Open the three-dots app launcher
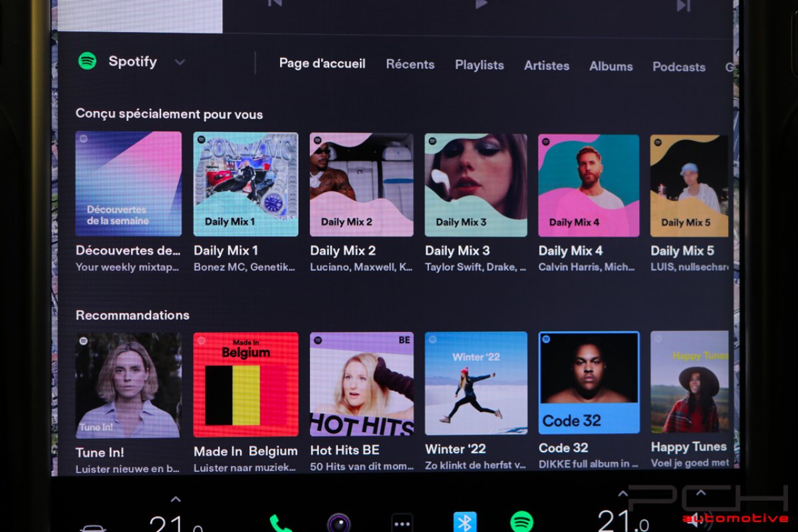Viewport: 798px width, 532px height. [x=402, y=523]
